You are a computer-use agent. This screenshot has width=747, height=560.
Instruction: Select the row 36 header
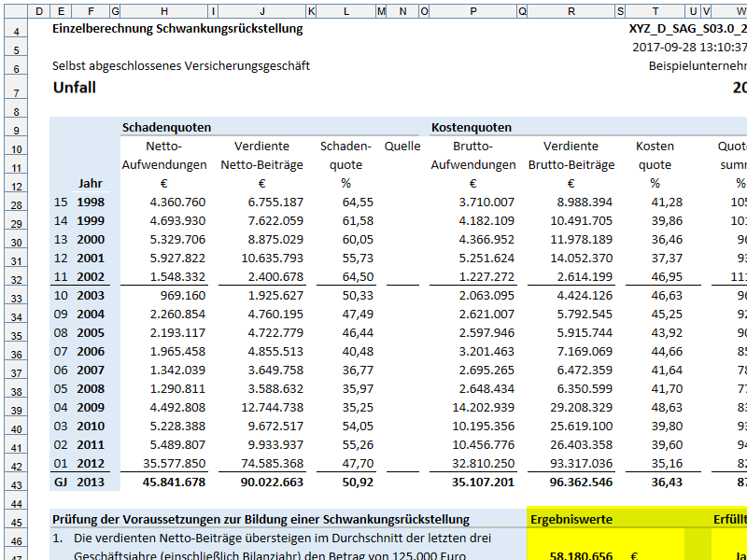(x=17, y=355)
